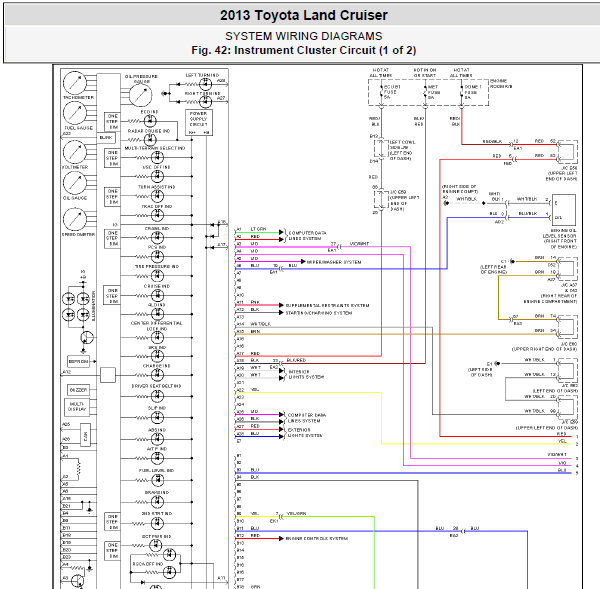
Task: Click the ECO indicator LED symbol
Action: [x=150, y=121]
